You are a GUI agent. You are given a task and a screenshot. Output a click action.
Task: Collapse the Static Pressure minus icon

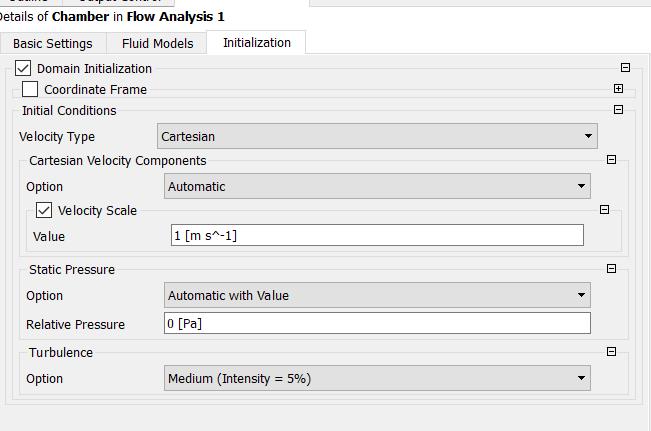coord(611,269)
